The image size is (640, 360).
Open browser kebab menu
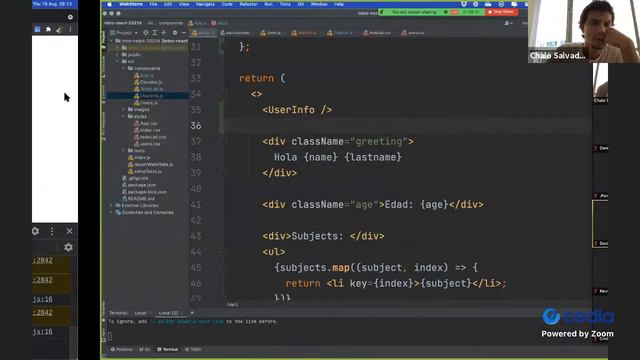(71, 29)
